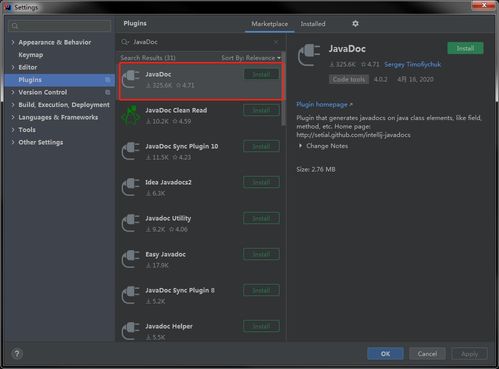This screenshot has height=369, width=499.
Task: Click the Apply button
Action: tap(469, 354)
